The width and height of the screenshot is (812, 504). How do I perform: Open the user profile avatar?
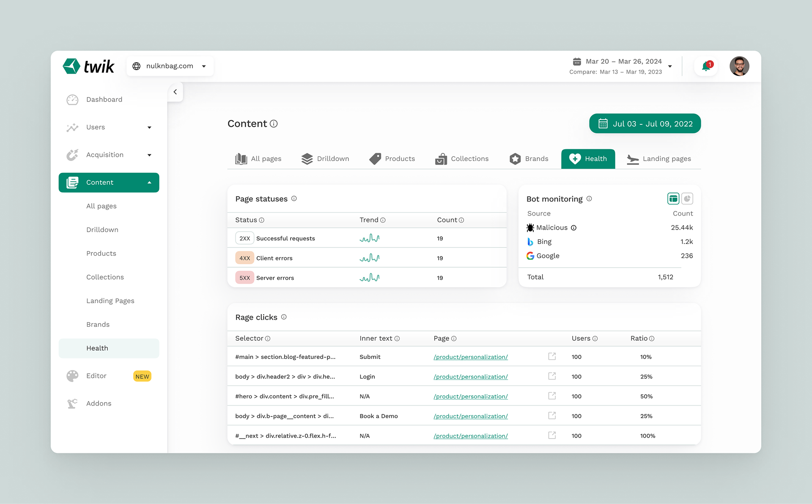739,66
